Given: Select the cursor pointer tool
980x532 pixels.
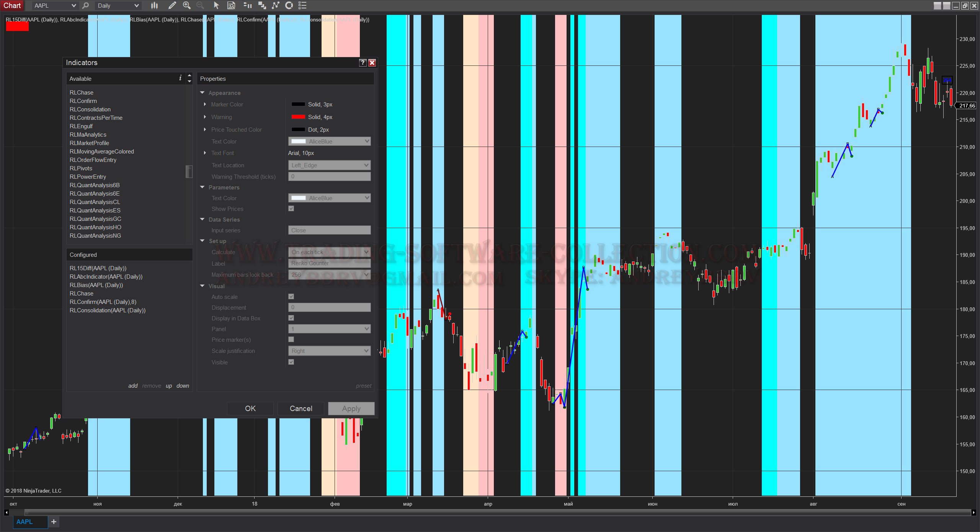Looking at the screenshot, I should point(216,5).
